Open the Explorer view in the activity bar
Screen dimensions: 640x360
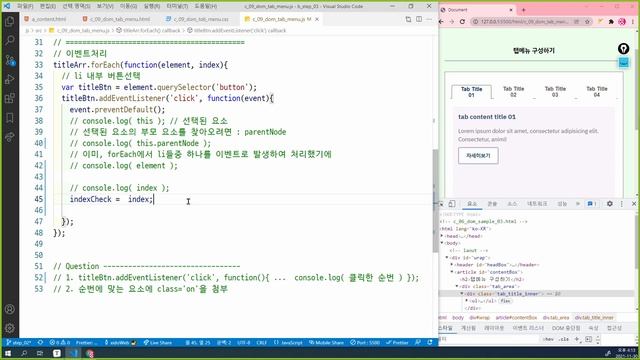[9, 21]
